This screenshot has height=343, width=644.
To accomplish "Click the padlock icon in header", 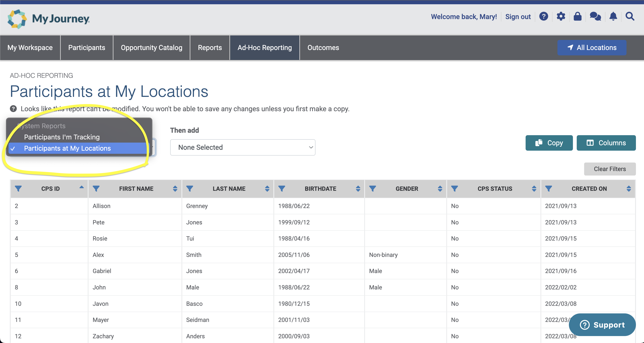I will (577, 17).
